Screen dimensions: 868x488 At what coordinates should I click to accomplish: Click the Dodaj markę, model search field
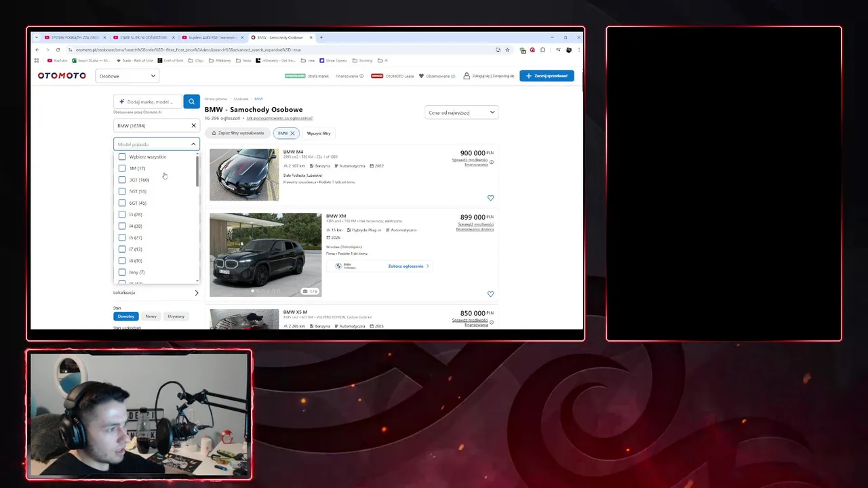(148, 102)
